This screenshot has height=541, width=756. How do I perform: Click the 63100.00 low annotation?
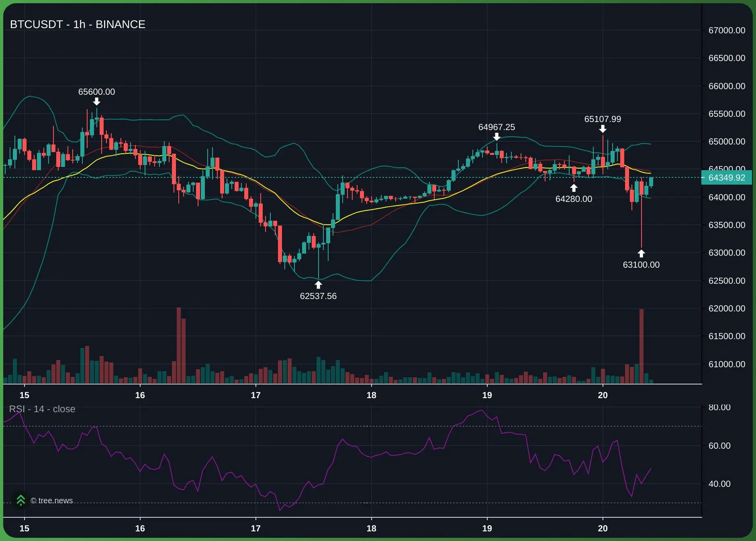[x=641, y=265]
